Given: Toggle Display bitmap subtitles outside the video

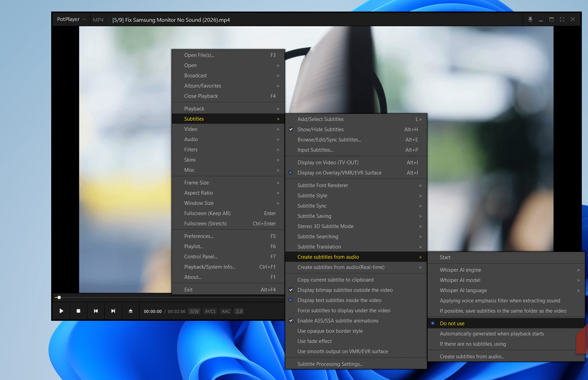Looking at the screenshot, I should tap(356, 290).
